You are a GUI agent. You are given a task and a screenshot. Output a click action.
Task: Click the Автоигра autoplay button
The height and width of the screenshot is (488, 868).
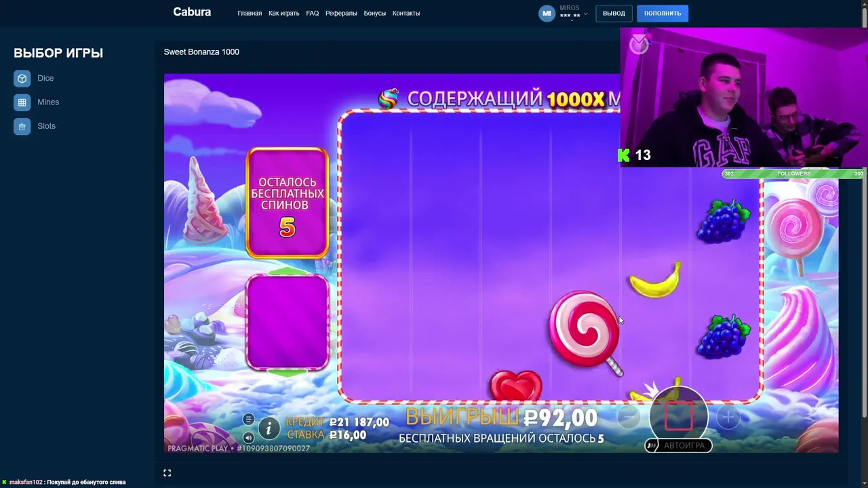pyautogui.click(x=678, y=445)
